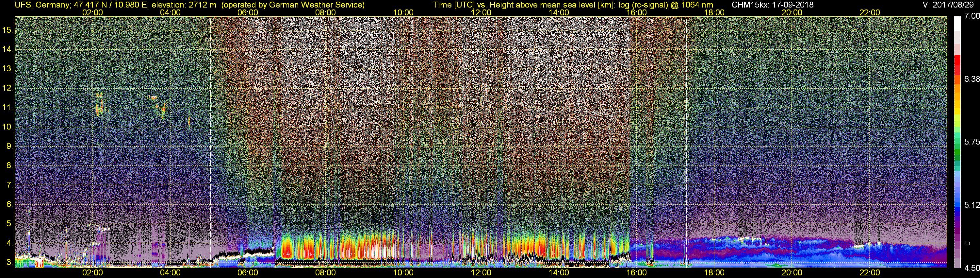Image resolution: width=980 pixels, height=278 pixels.
Task: Select the "18:00" label on the top time axis
Action: point(714,12)
